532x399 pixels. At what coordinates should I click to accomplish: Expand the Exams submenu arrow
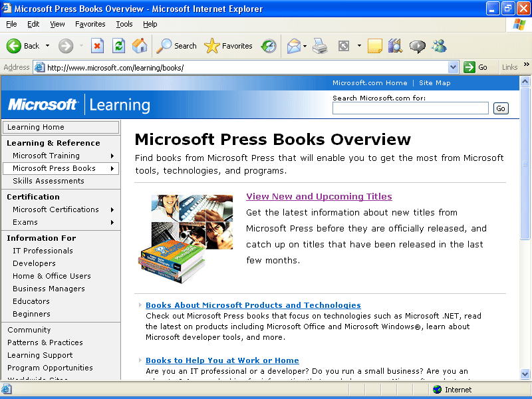[112, 222]
